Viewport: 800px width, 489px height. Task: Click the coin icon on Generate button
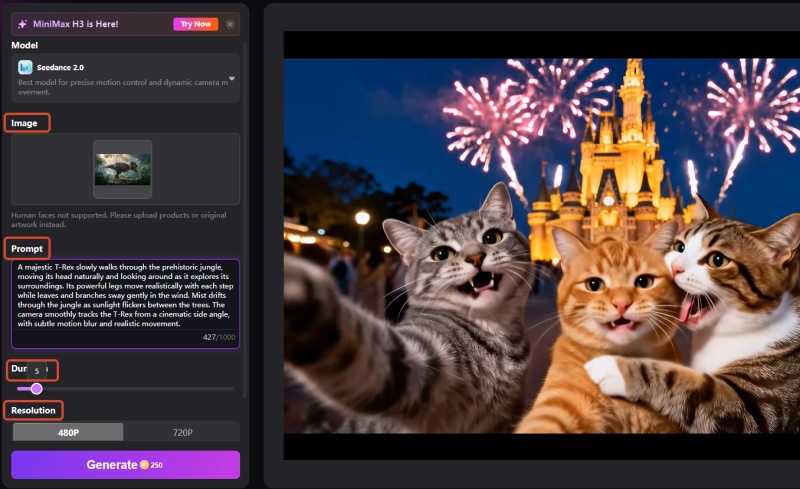(x=144, y=464)
